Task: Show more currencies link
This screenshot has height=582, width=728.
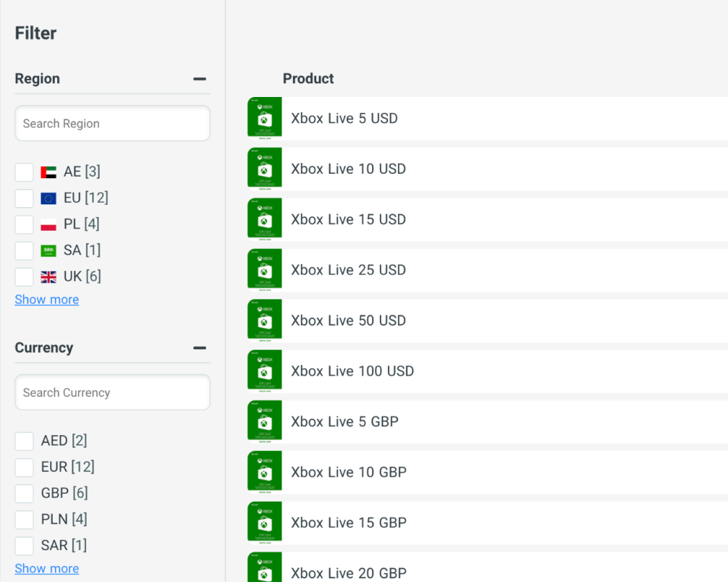Action: tap(47, 568)
